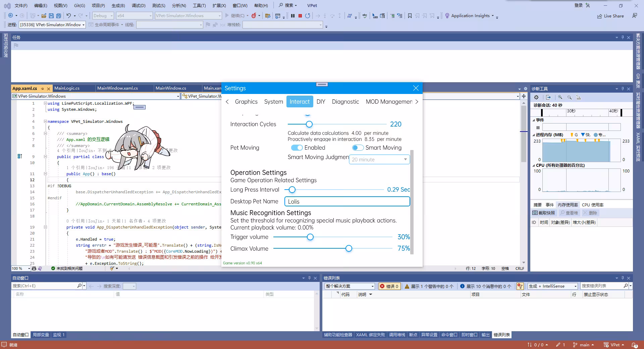644x349 pixels.
Task: Click the Find in Files icon
Action: [267, 15]
